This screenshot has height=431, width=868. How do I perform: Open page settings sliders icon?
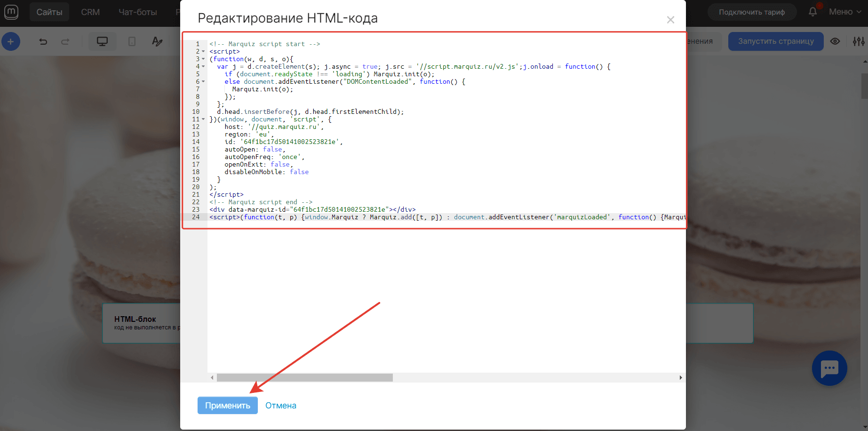coord(859,41)
